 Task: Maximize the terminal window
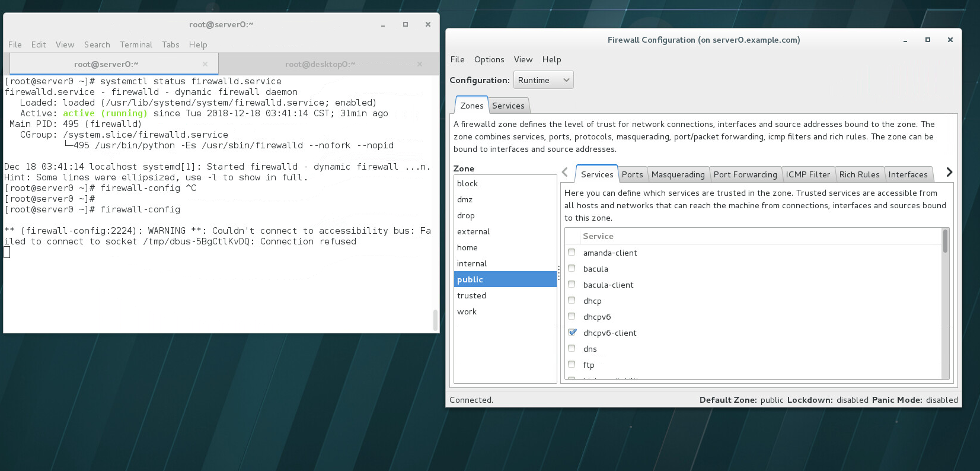406,24
